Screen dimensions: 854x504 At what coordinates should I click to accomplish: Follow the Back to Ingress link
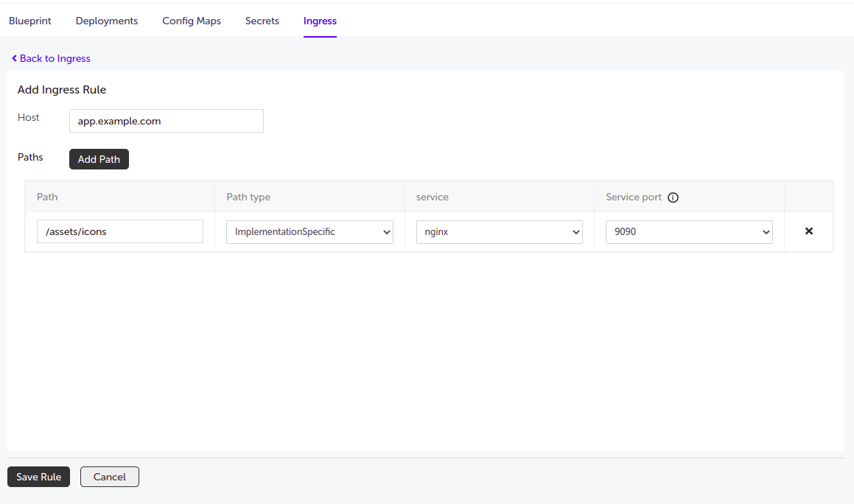click(x=55, y=58)
